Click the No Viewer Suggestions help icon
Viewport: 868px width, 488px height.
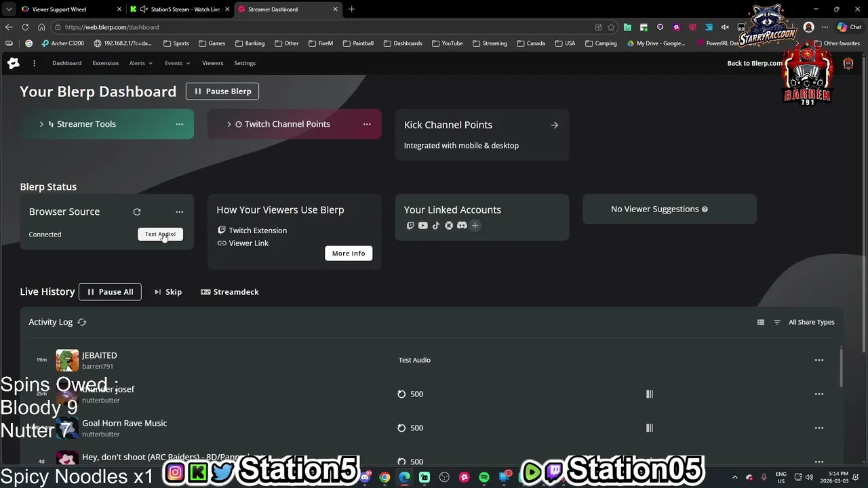tap(705, 209)
